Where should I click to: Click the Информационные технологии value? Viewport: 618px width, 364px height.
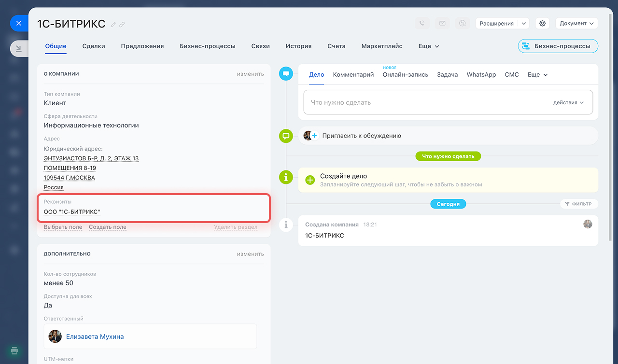click(91, 125)
